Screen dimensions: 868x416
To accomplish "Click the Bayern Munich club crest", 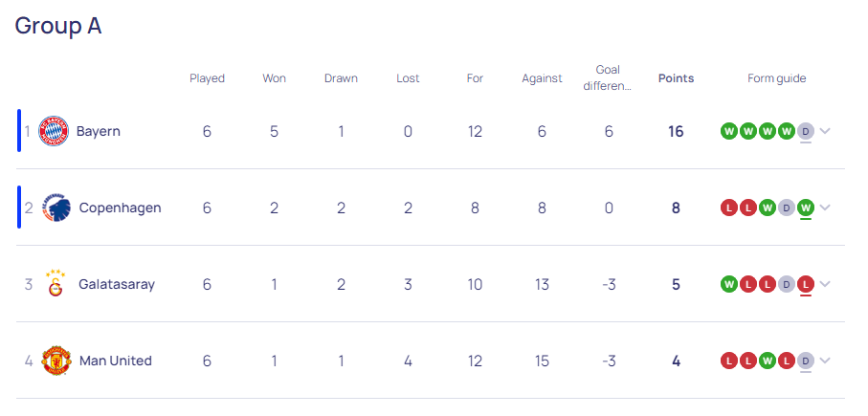I will coord(54,132).
